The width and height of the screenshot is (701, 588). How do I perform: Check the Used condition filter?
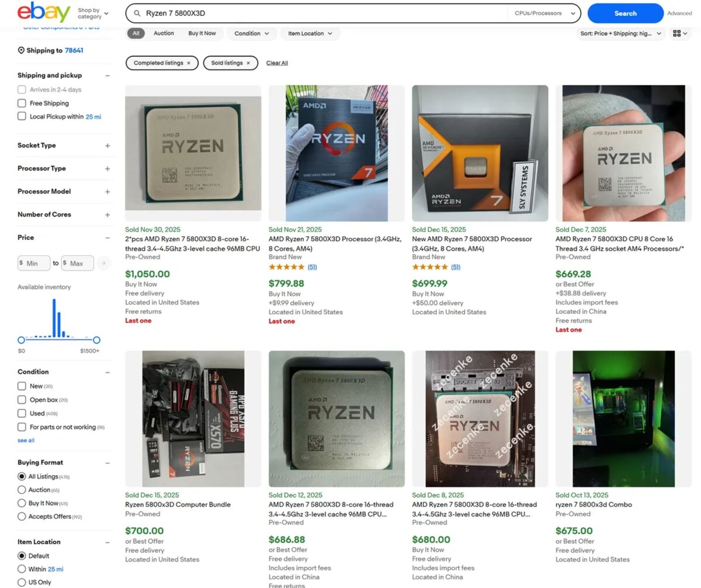[x=21, y=413]
